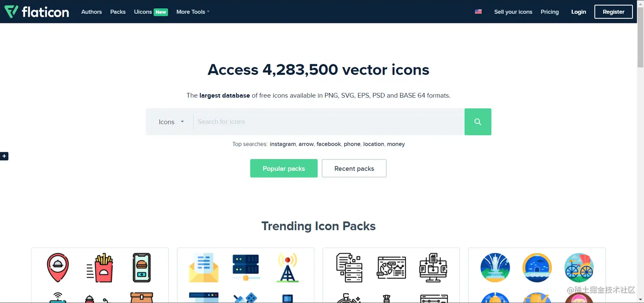Click the plus tab on left edge
Screen dimensions: 644x303
4,156
